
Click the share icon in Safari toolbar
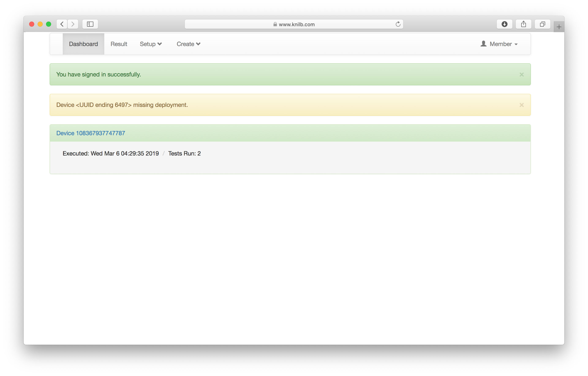pos(523,24)
